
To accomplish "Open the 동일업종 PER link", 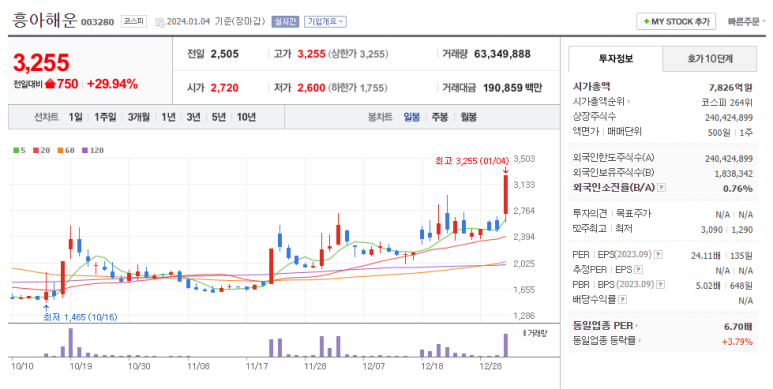I will point(605,326).
